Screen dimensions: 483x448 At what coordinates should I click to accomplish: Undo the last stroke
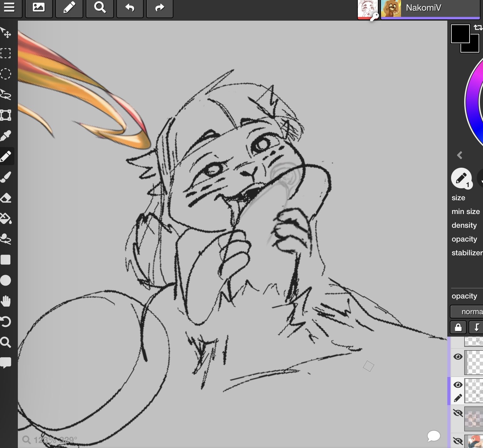[130, 7]
